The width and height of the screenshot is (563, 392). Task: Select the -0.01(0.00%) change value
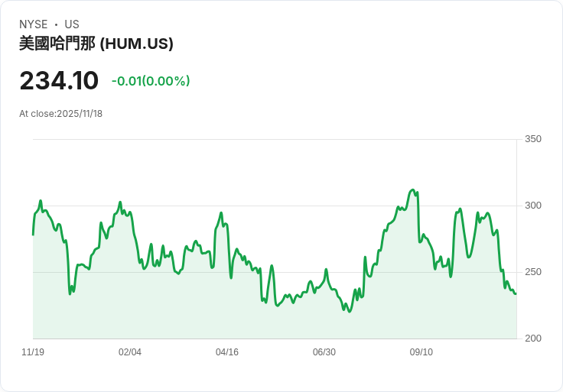(x=151, y=81)
